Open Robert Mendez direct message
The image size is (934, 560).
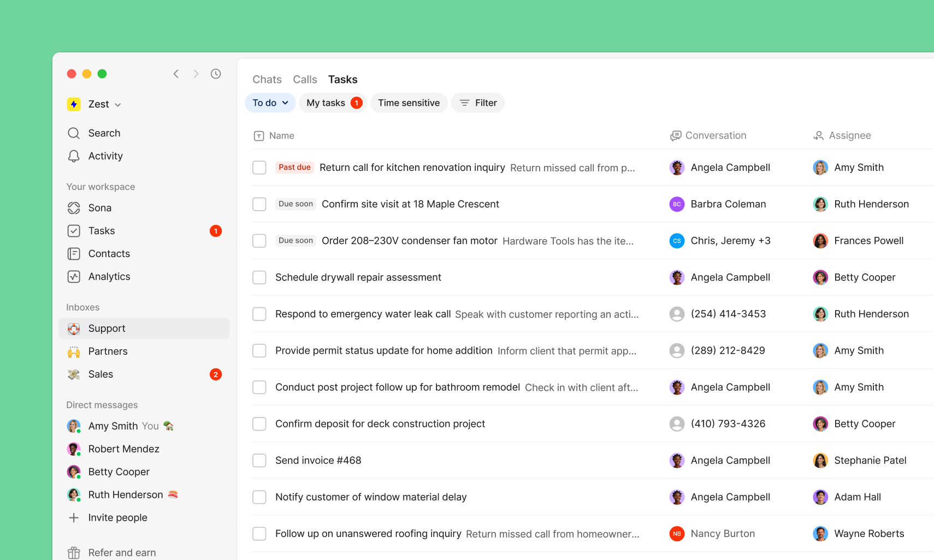point(123,449)
